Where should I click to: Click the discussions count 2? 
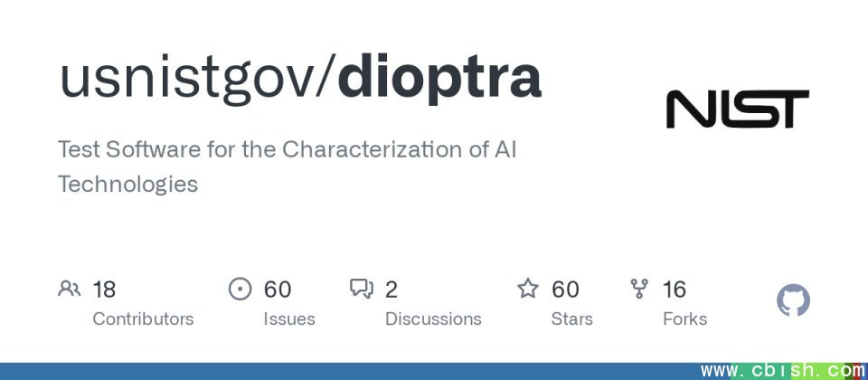pos(392,290)
